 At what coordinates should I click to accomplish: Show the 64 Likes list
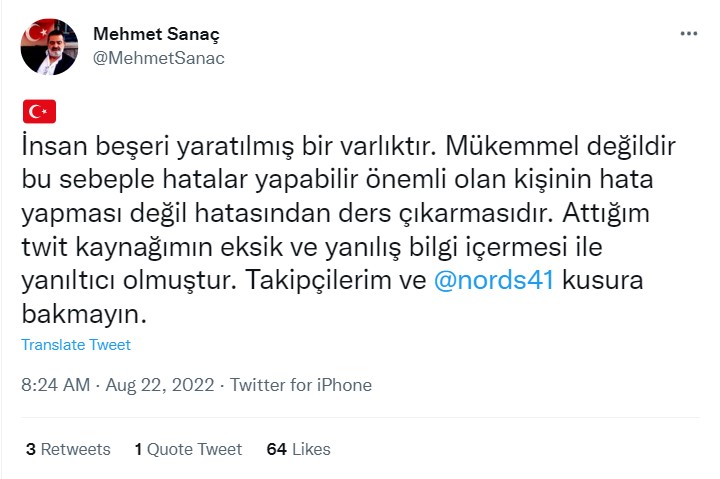coord(298,449)
